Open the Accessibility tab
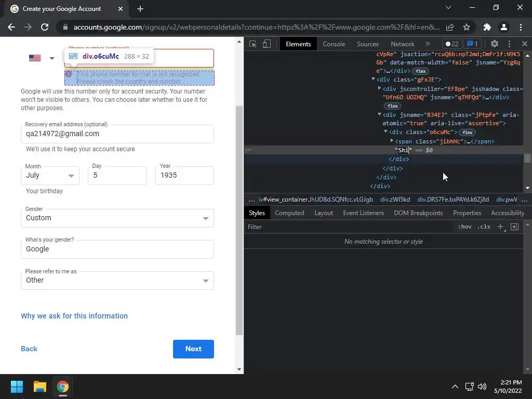This screenshot has width=532, height=399. point(508,212)
